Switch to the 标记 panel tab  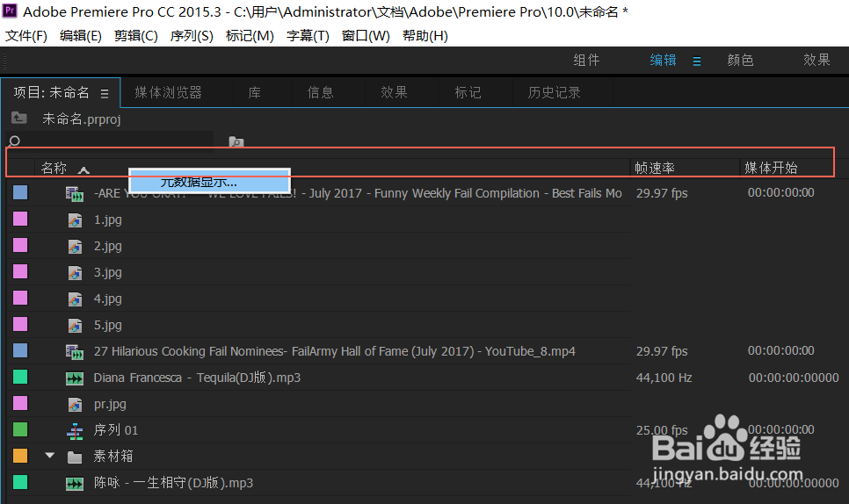point(468,92)
